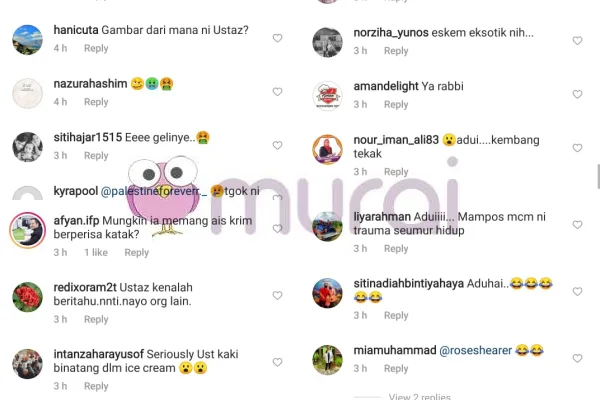
Task: Like the comment by redixoram2t
Action: [277, 295]
